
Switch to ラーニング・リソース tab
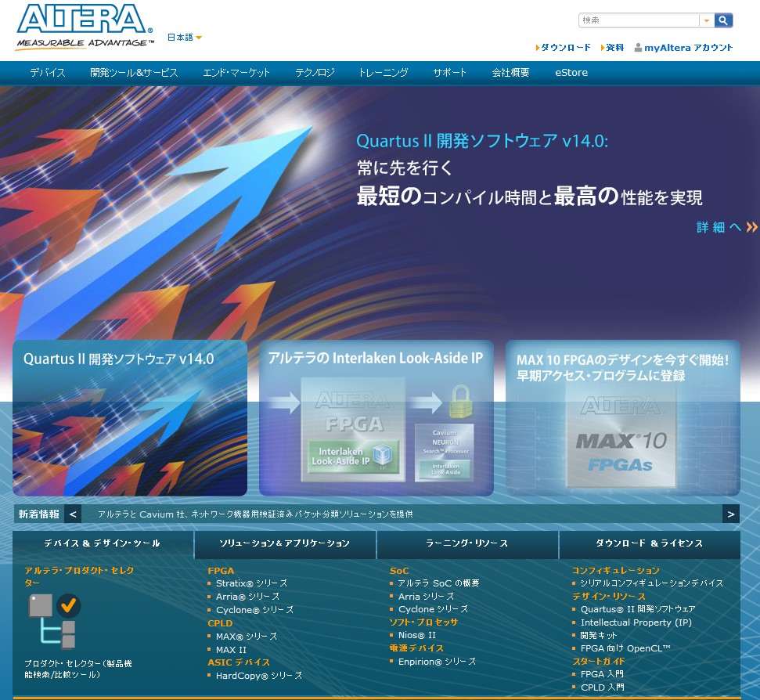pos(466,543)
